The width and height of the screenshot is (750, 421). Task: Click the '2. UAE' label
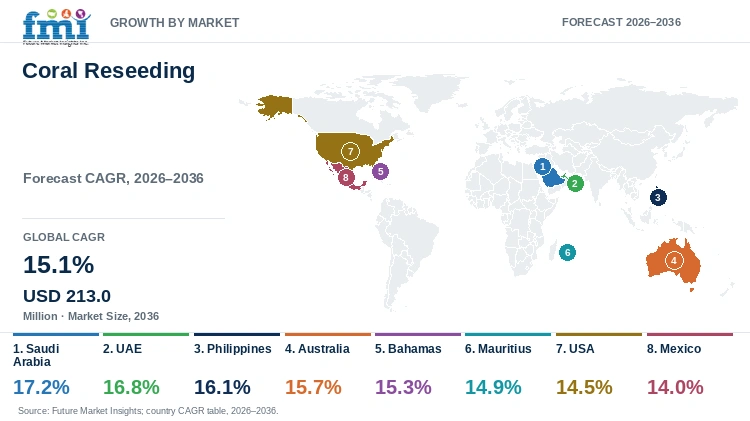(122, 349)
